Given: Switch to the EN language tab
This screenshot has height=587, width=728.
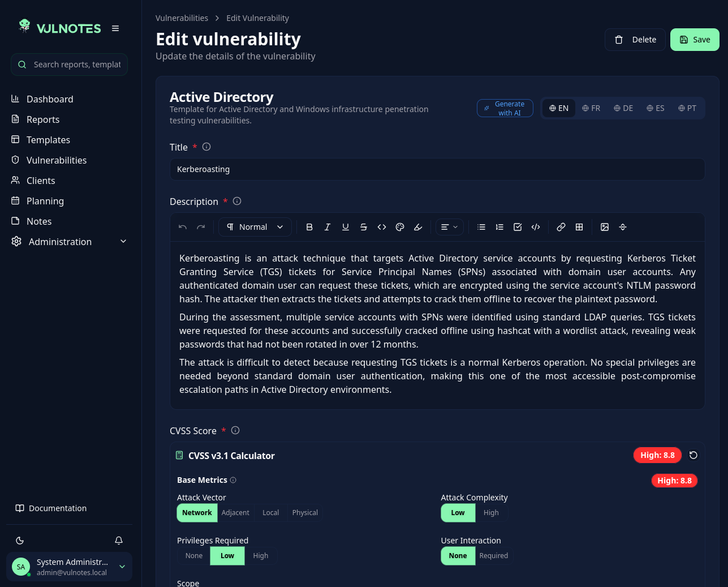Looking at the screenshot, I should [x=559, y=108].
